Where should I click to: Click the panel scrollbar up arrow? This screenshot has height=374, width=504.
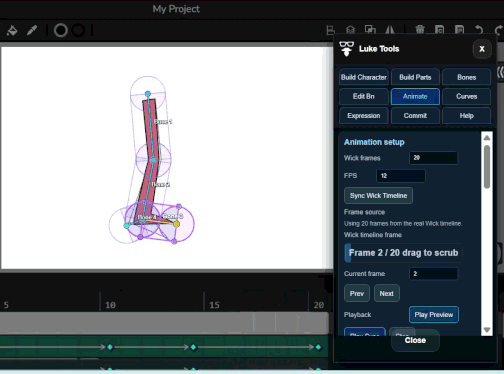487,137
